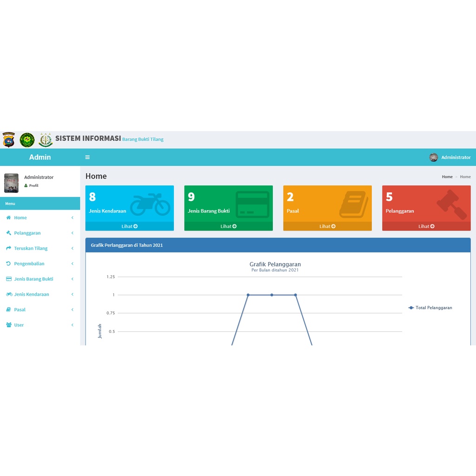Click the number 9 on green card
This screenshot has height=476, width=476.
coord(191,197)
